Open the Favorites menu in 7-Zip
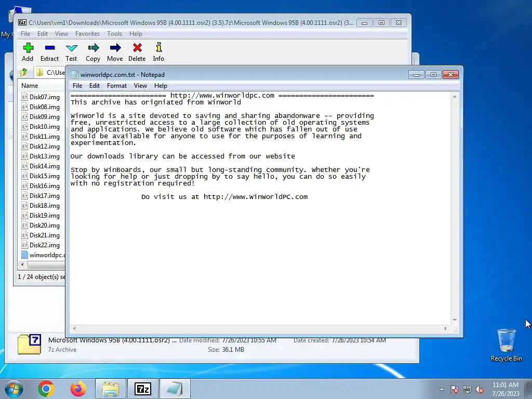532x399 pixels. (x=87, y=34)
